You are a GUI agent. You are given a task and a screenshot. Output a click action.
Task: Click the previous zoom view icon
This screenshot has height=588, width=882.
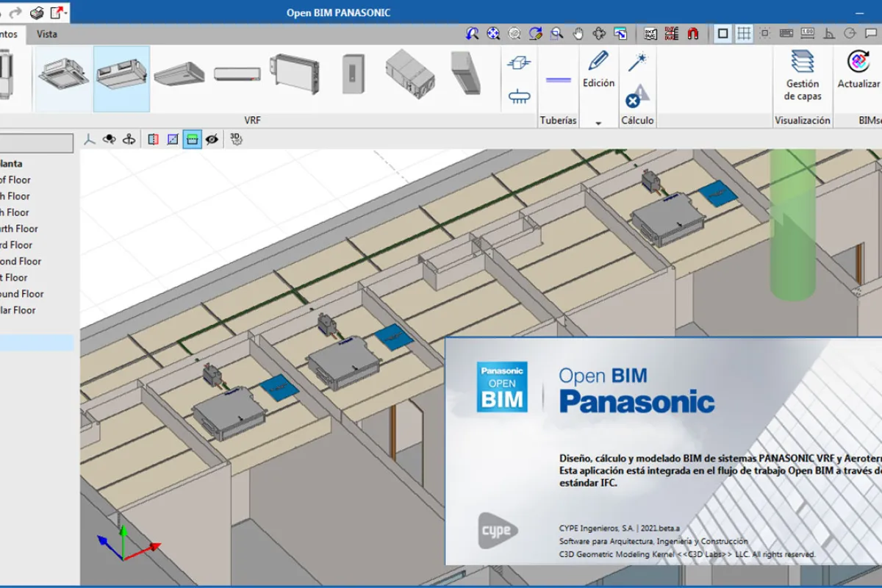click(x=473, y=33)
